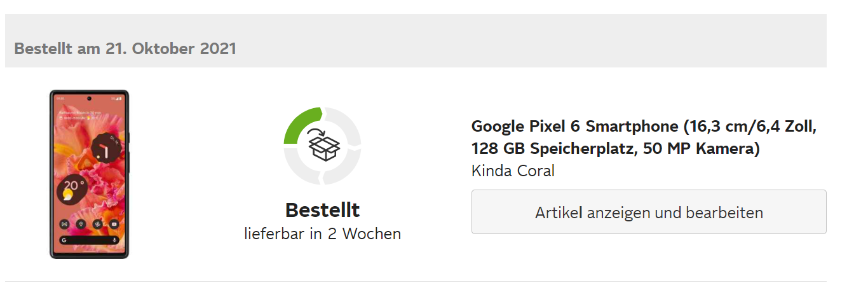Click the Google G logo on the phone screen
This screenshot has height=285, width=868.
[x=64, y=240]
